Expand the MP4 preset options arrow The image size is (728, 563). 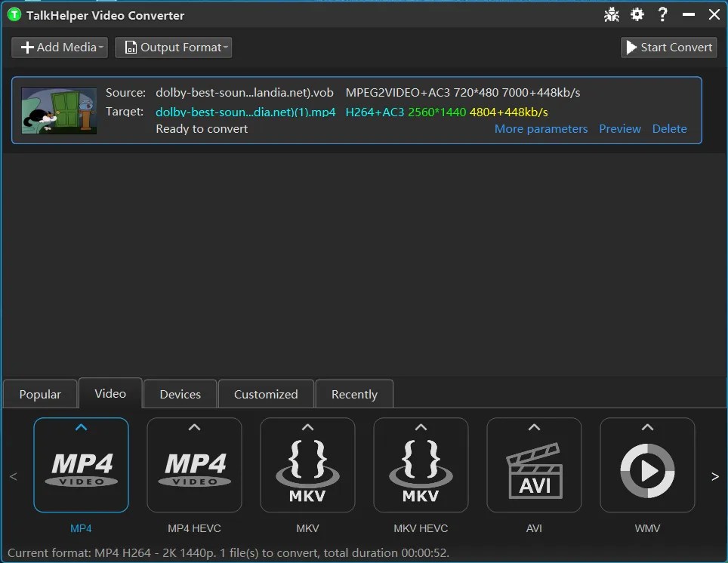81,426
